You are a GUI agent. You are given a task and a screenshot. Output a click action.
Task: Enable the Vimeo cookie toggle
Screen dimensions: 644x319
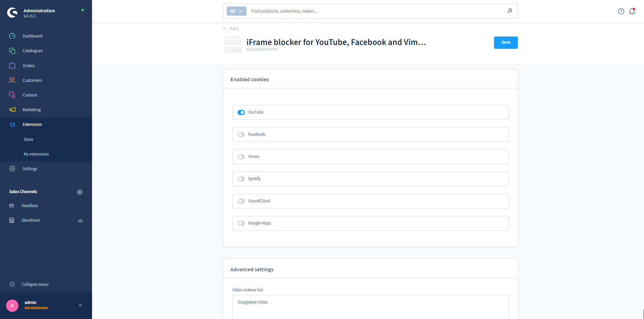click(241, 157)
